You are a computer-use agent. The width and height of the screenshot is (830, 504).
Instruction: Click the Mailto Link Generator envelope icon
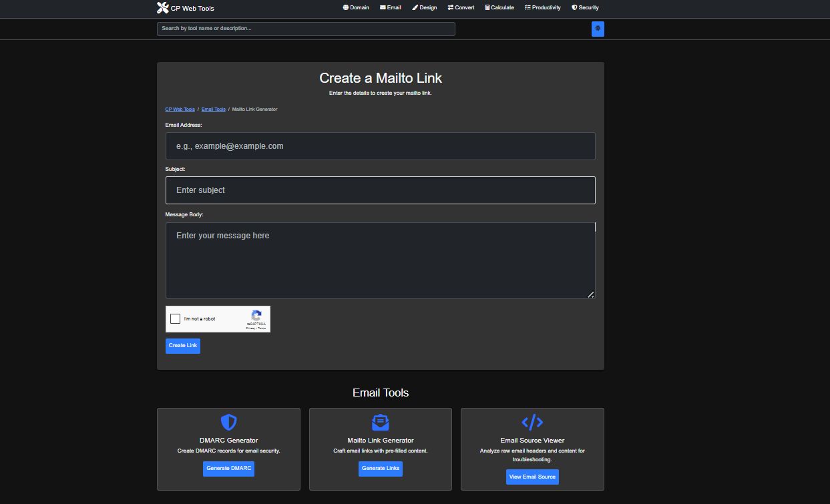(380, 422)
